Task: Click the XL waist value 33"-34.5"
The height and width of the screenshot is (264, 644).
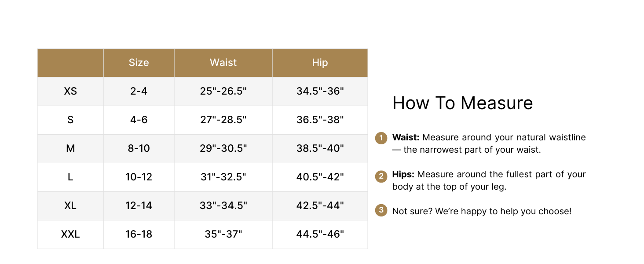Action: coord(223,205)
